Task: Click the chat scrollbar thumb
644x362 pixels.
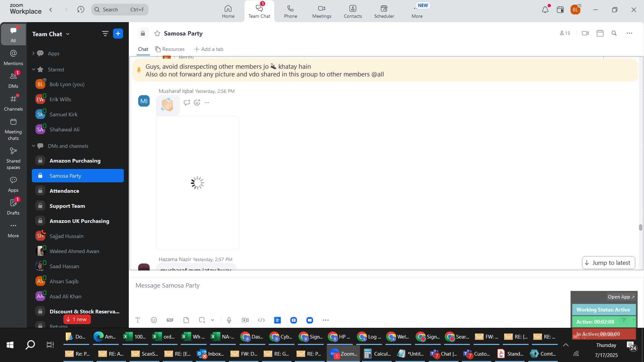Action: pyautogui.click(x=640, y=227)
